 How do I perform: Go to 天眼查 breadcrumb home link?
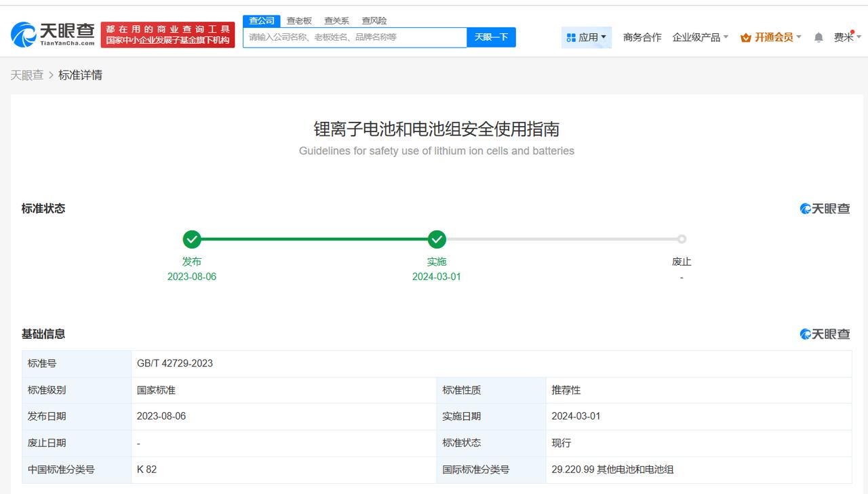click(27, 75)
